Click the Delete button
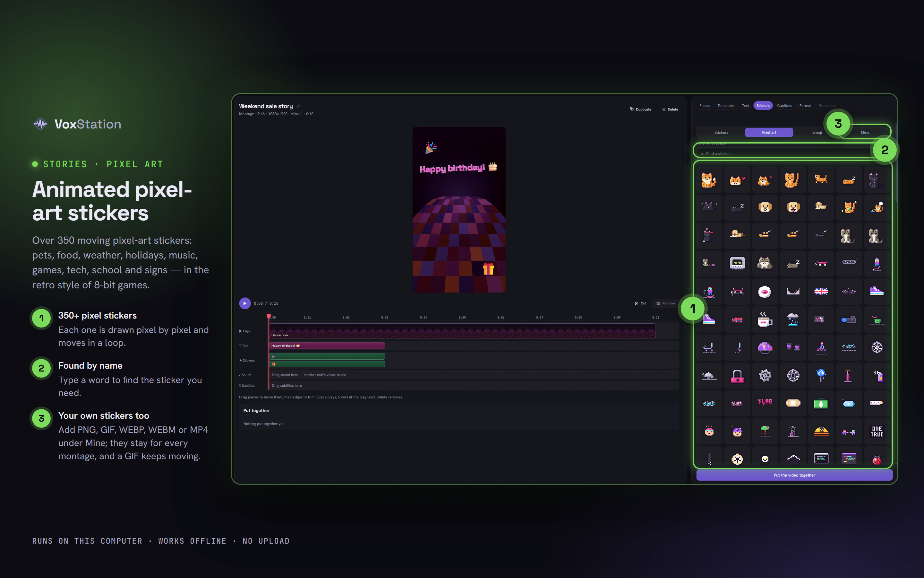 [x=670, y=109]
